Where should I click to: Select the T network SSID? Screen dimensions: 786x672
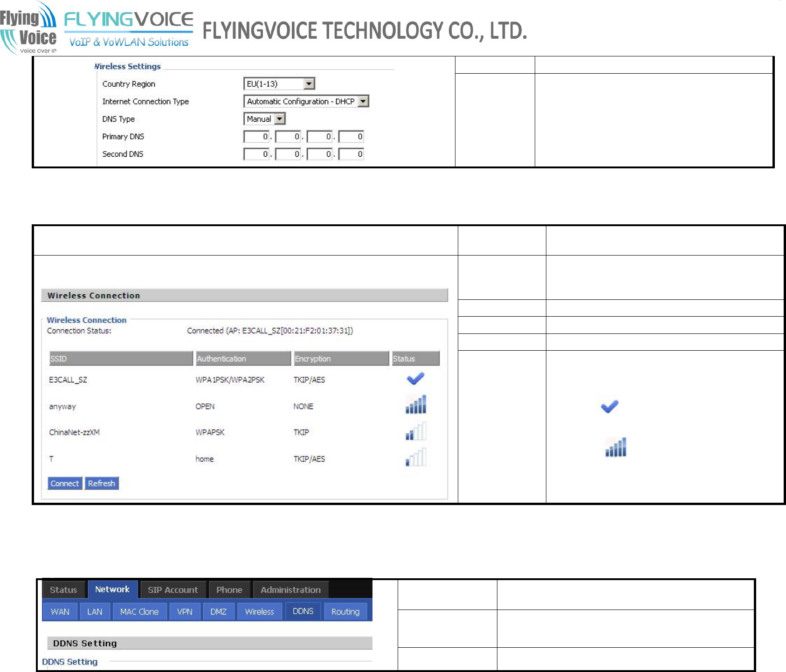click(51, 458)
